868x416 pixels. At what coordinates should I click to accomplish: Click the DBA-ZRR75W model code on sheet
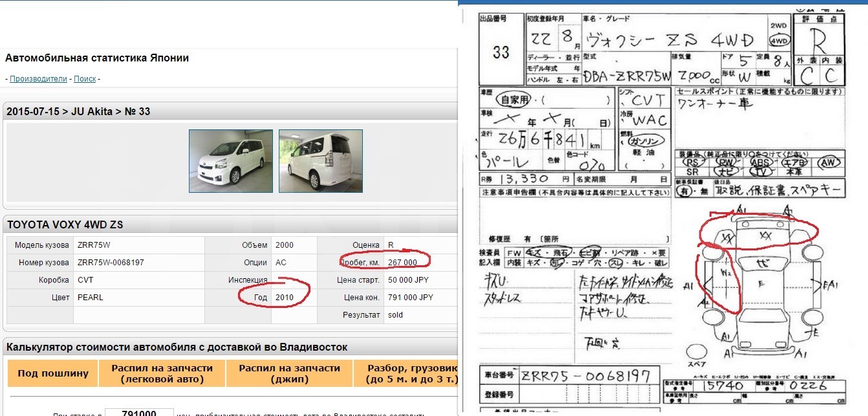628,77
